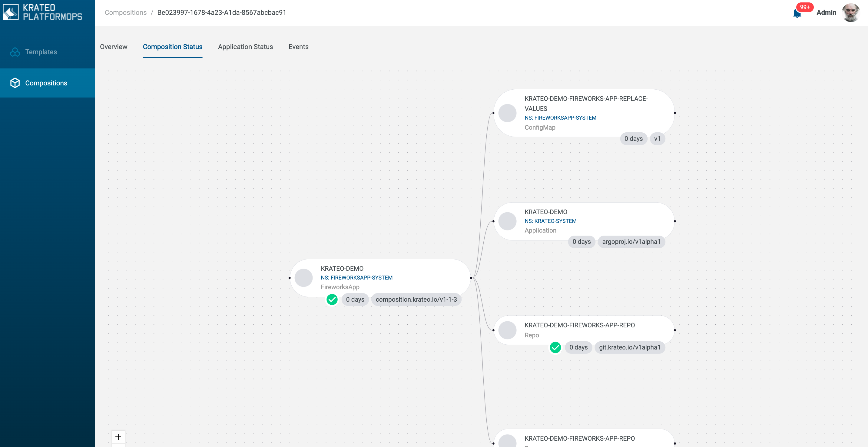Click green check status on FireworksApp node
Screen dimensions: 868x447
(332, 300)
